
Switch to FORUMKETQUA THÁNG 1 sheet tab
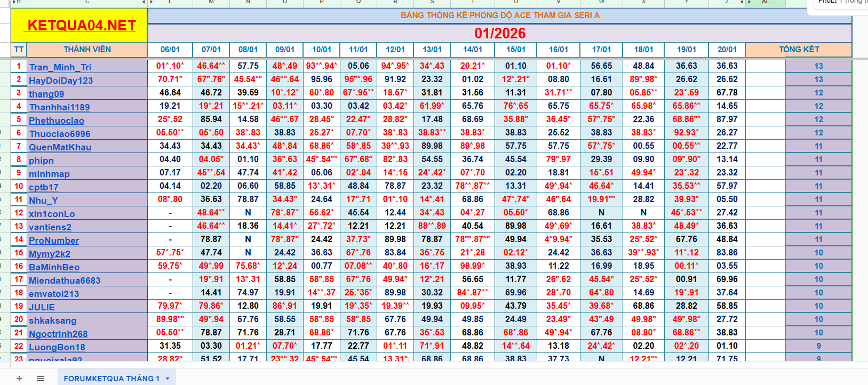112,379
